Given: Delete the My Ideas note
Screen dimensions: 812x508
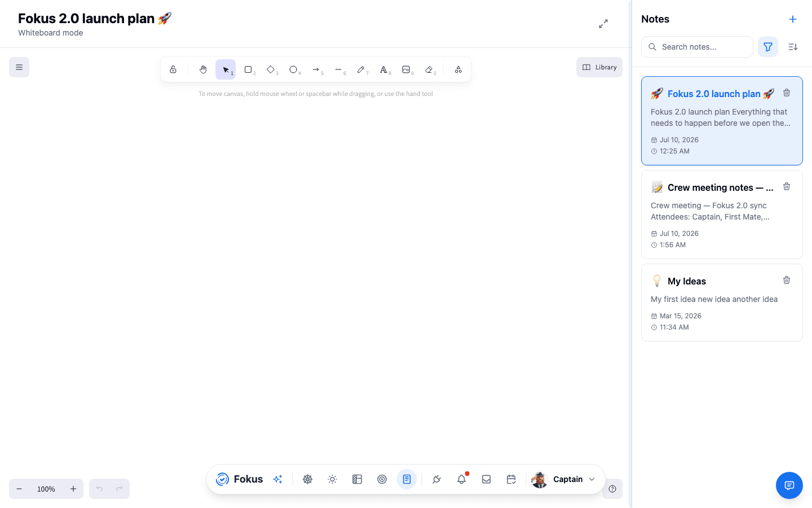Looking at the screenshot, I should (x=787, y=280).
